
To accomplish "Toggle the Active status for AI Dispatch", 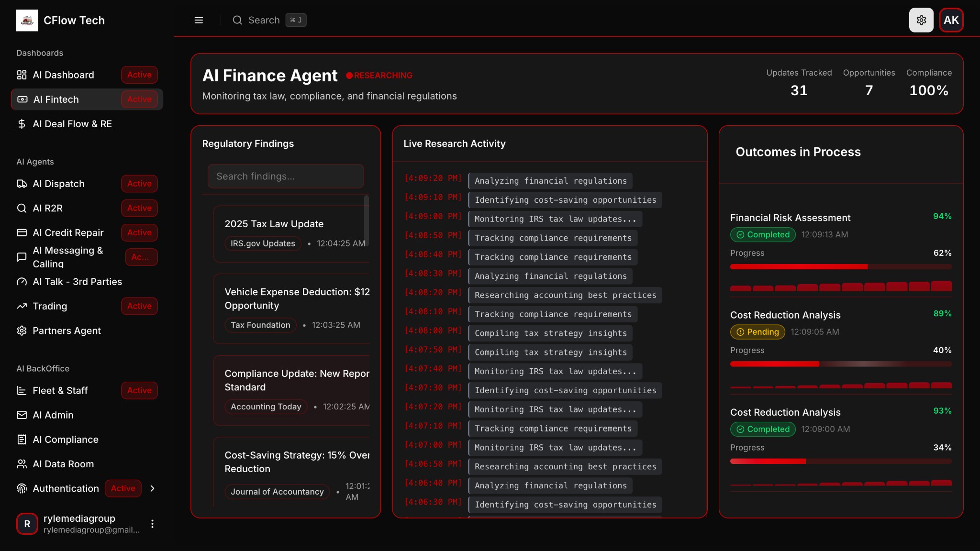I will (139, 184).
